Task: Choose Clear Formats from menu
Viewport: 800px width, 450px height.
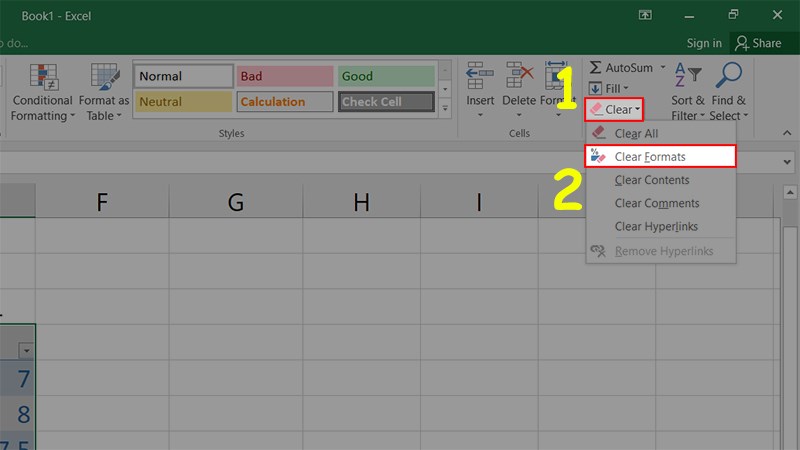Action: pyautogui.click(x=660, y=157)
